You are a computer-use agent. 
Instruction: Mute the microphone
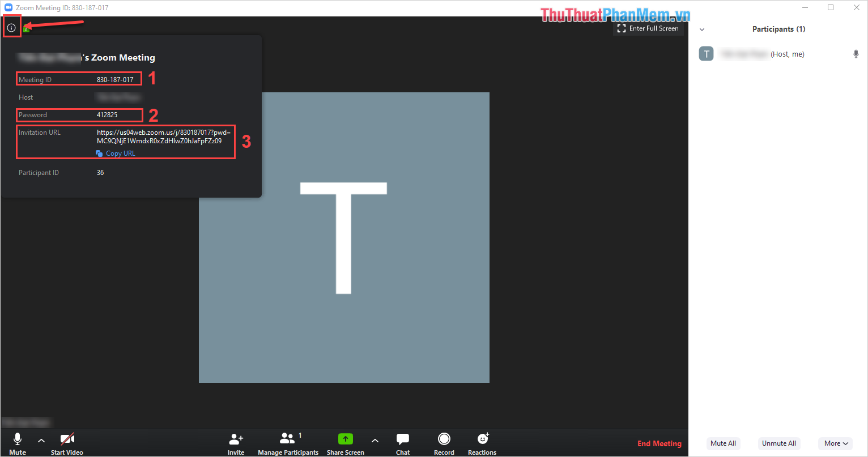(18, 444)
